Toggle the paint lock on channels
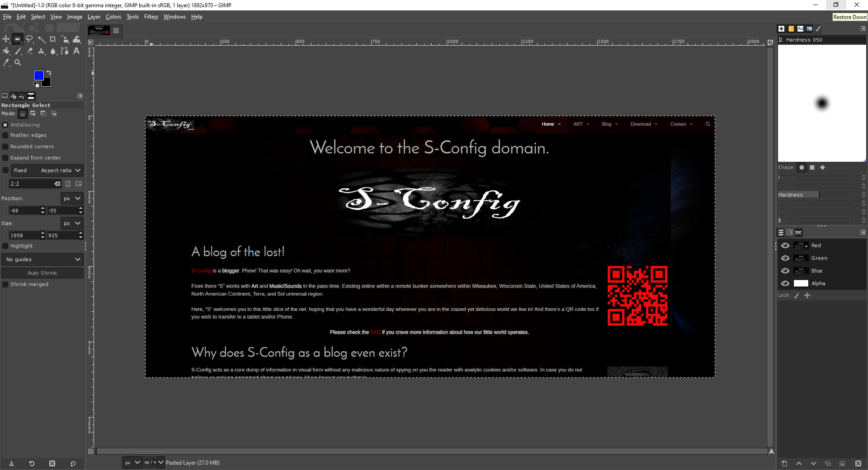This screenshot has width=868, height=470. click(x=797, y=296)
